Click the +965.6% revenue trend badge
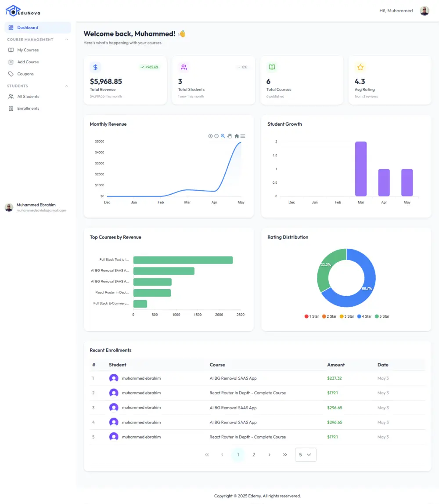 coord(150,67)
